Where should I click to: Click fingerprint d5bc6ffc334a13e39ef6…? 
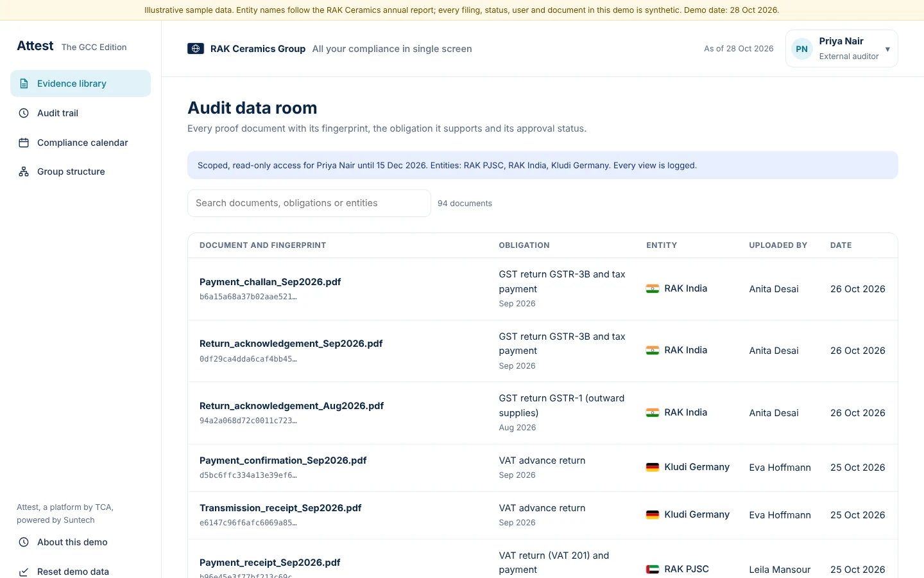[248, 475]
